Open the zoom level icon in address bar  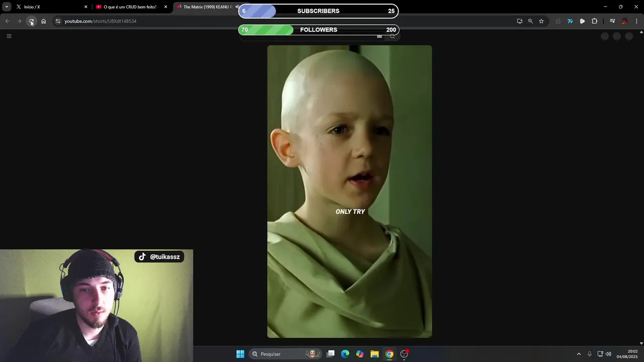pos(530,21)
